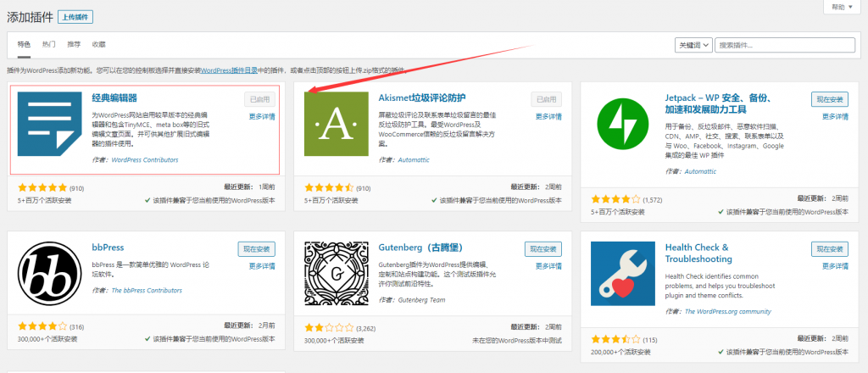The height and width of the screenshot is (373, 868).
Task: Open the Akismet垃圾评论防护 title link
Action: tap(422, 98)
